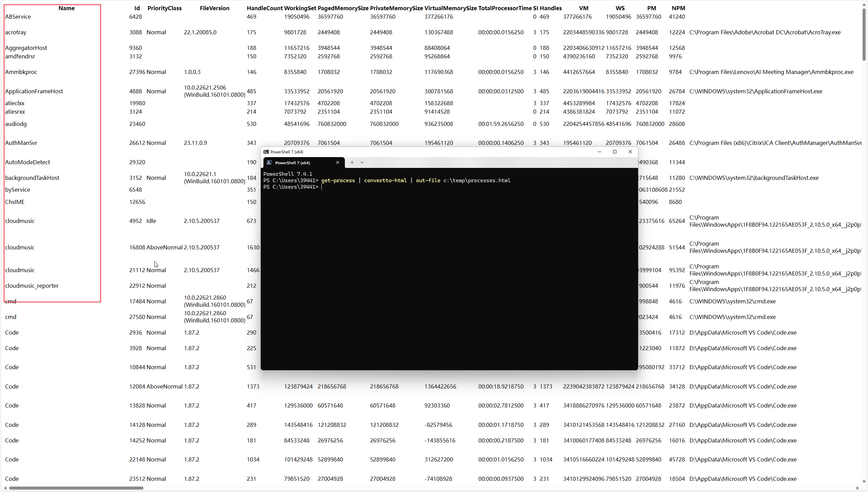This screenshot has height=492, width=868.
Task: Click the AcroTray.exe path text
Action: [x=765, y=32]
